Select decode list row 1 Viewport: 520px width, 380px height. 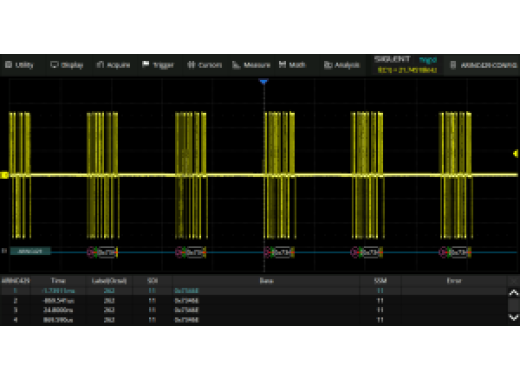253,291
